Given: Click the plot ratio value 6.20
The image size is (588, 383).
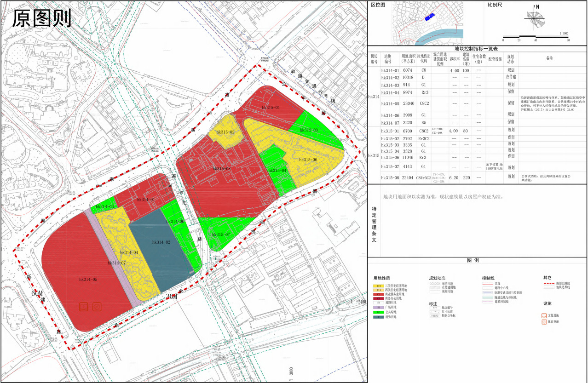Looking at the screenshot, I should coord(454,177).
